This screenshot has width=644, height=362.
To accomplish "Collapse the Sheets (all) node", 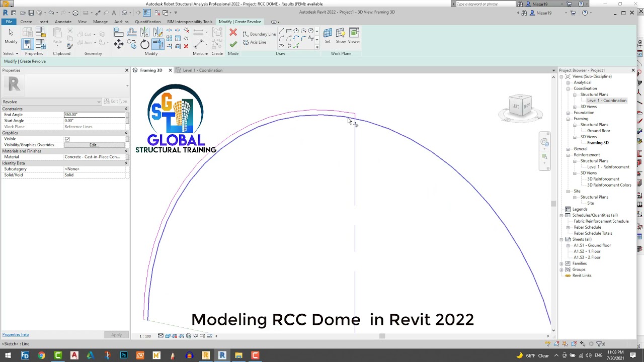I will point(561,239).
